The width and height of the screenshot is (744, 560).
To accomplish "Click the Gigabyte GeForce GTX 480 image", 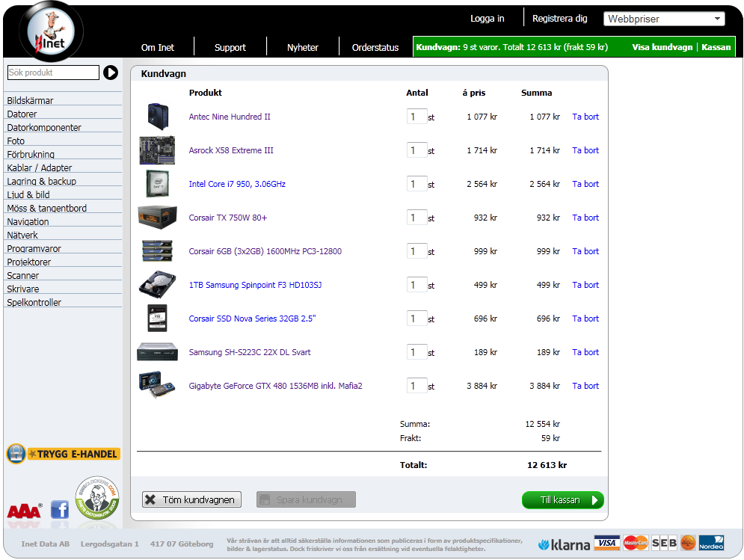I will tap(158, 386).
